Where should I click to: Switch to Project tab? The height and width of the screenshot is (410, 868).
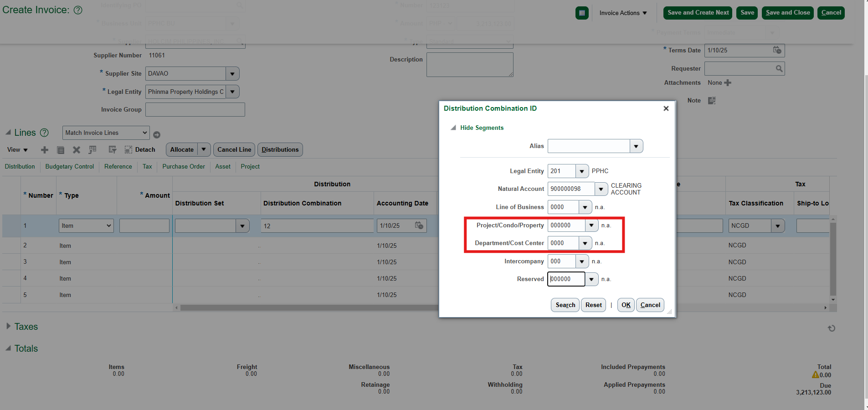pyautogui.click(x=250, y=167)
